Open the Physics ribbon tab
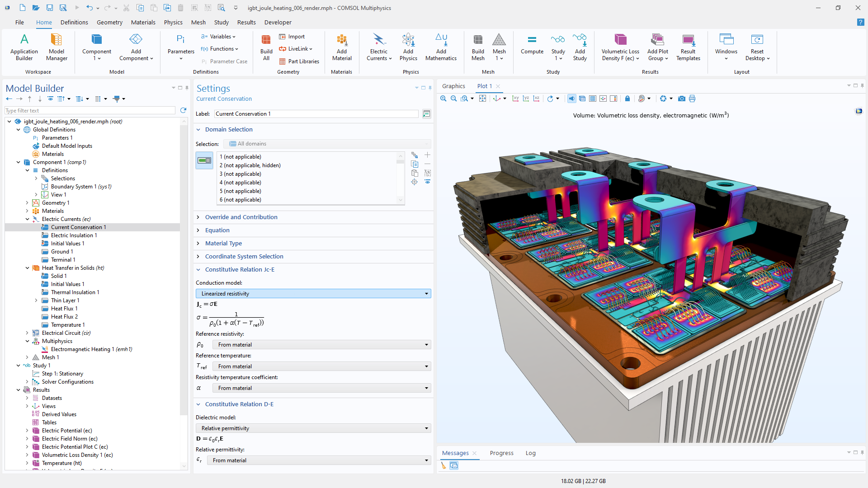The image size is (868, 488). pyautogui.click(x=173, y=22)
